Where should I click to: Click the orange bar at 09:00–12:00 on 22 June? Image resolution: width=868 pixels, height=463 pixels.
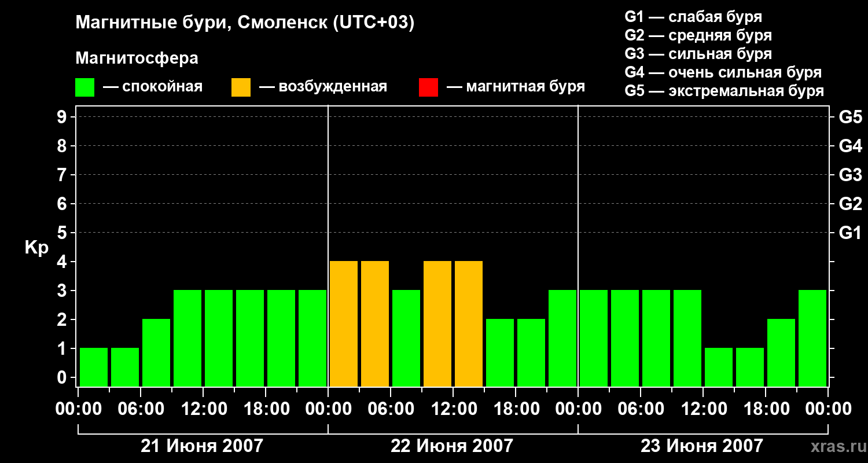click(437, 324)
